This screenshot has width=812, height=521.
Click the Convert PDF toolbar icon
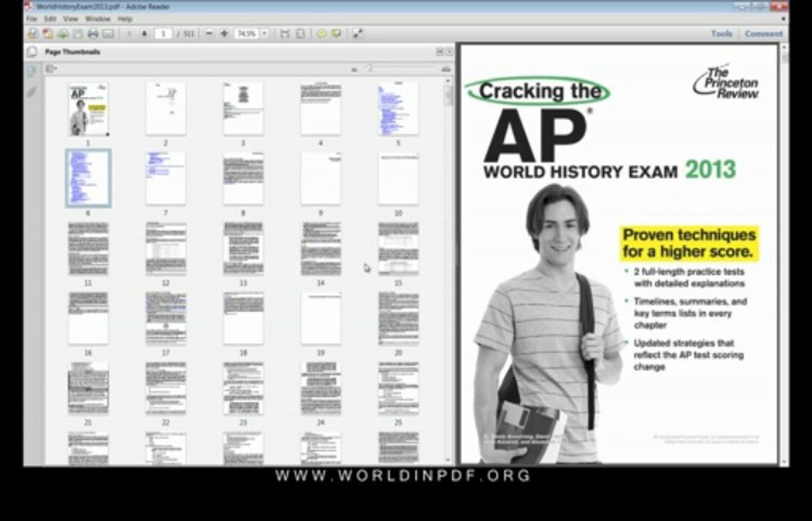click(x=48, y=34)
